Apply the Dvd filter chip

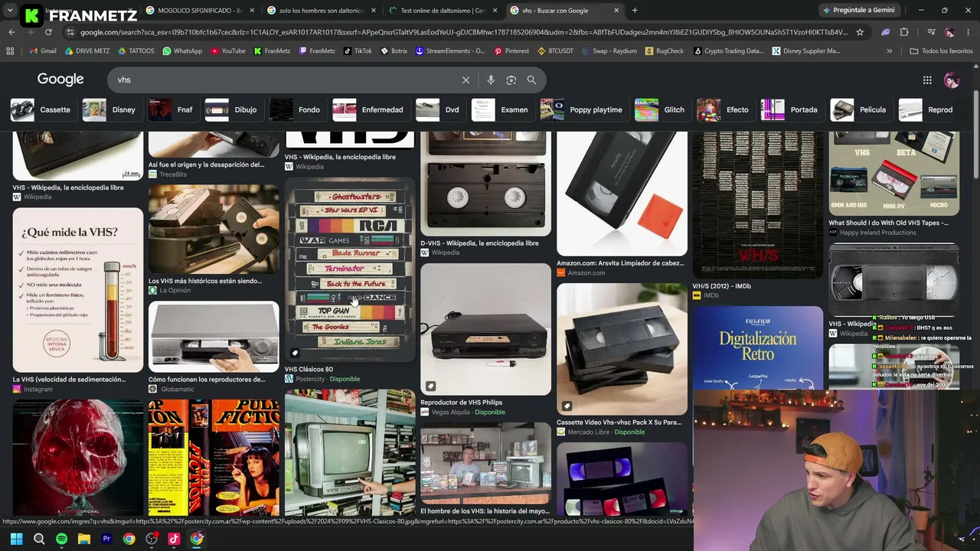click(x=440, y=109)
